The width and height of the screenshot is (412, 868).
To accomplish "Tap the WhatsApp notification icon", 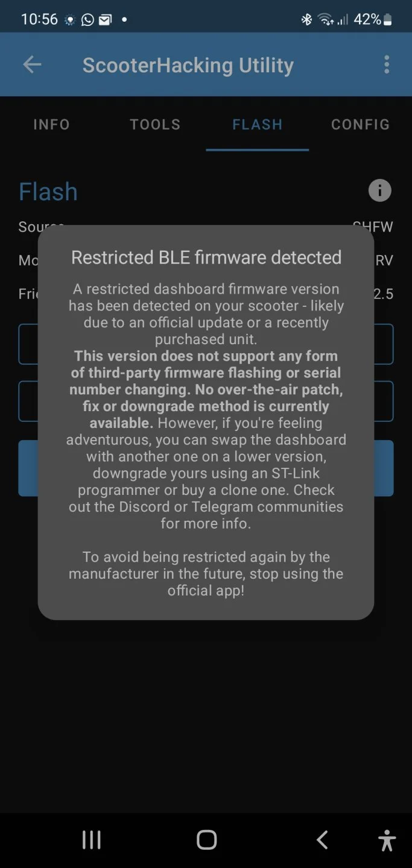I will [87, 20].
